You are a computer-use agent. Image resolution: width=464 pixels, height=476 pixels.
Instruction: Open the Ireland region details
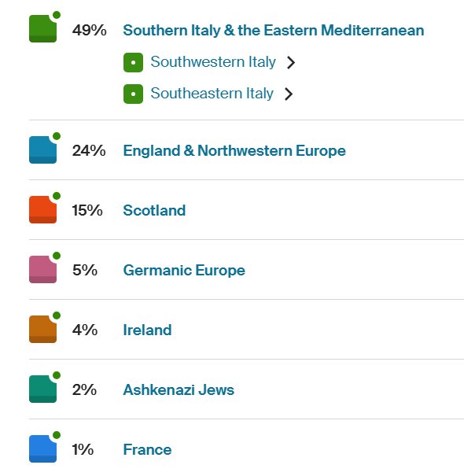click(x=147, y=330)
